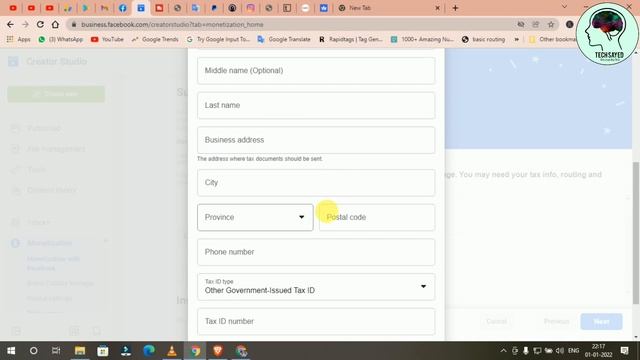Viewport: 640px width, 360px height.
Task: Open the Google Translate bookmark
Action: pos(284,39)
